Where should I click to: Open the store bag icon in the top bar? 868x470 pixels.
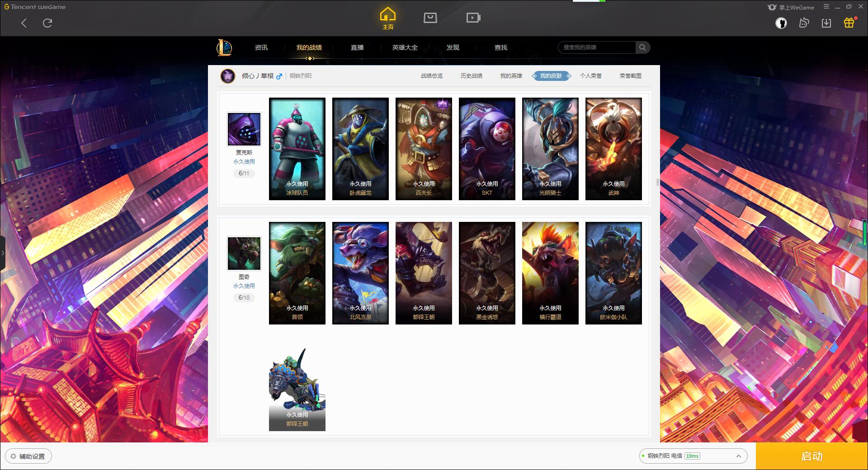430,18
